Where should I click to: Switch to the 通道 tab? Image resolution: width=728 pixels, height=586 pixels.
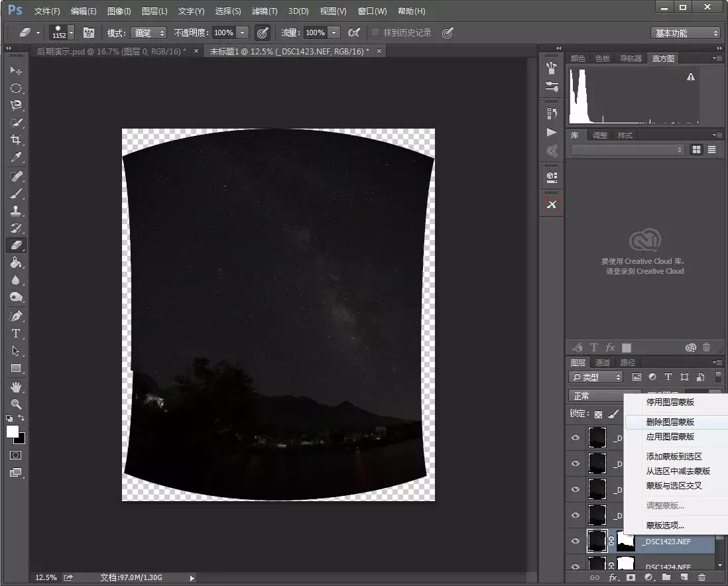point(602,362)
